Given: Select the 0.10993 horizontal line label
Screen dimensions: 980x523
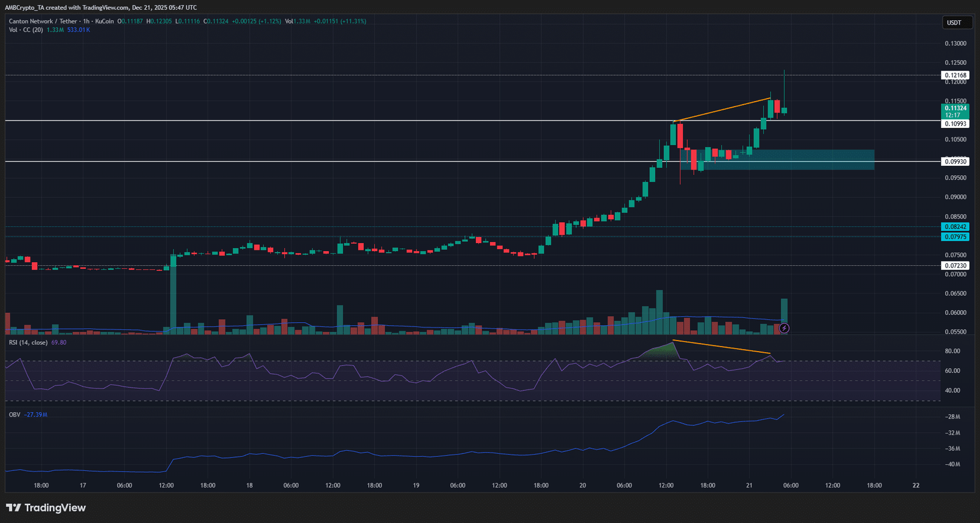Looking at the screenshot, I should (956, 124).
